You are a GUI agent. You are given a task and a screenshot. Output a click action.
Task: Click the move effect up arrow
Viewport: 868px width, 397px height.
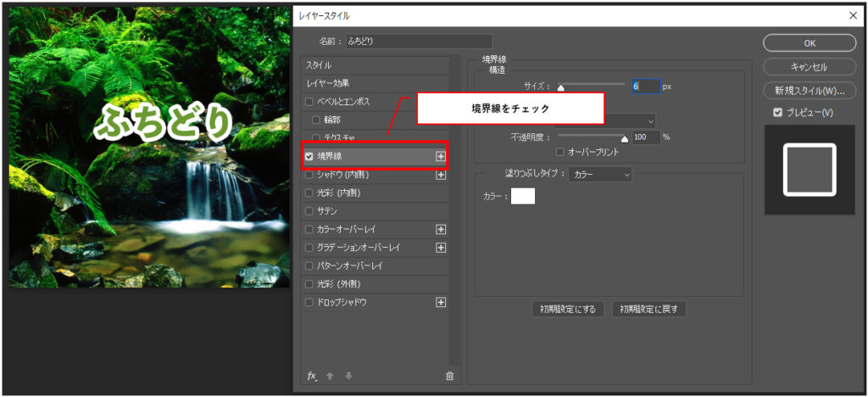pyautogui.click(x=331, y=376)
